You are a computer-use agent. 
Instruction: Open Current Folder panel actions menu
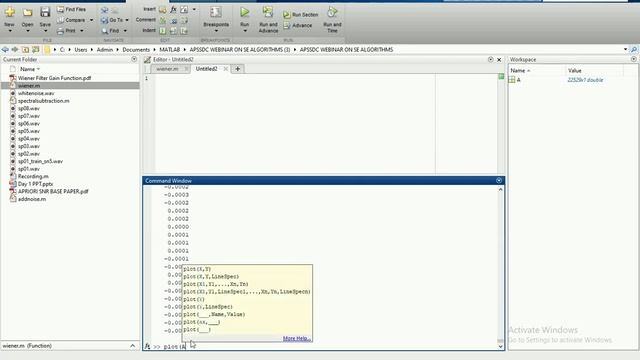[x=134, y=60]
